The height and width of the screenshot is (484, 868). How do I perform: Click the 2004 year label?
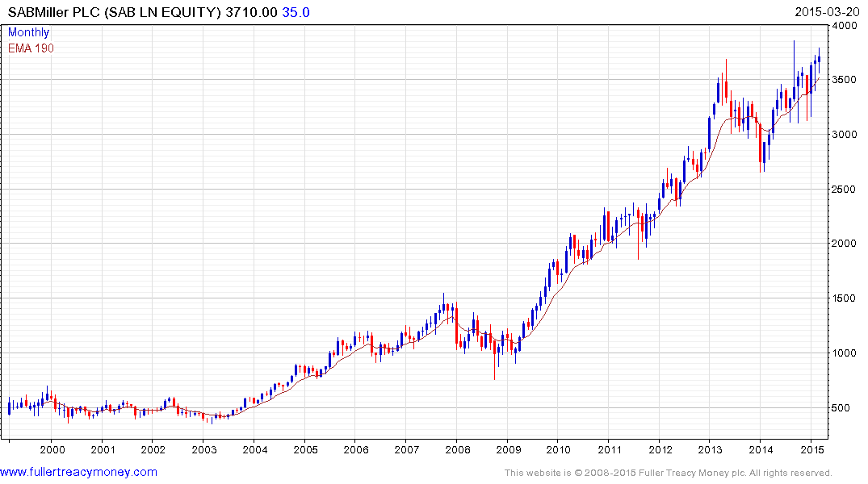(254, 449)
